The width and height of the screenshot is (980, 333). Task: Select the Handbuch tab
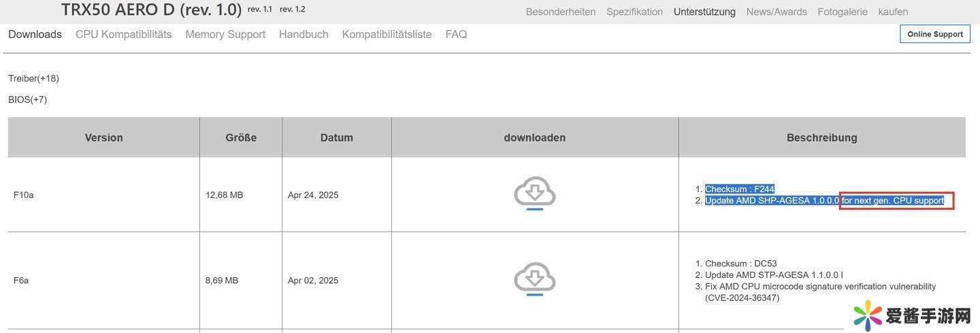click(304, 34)
